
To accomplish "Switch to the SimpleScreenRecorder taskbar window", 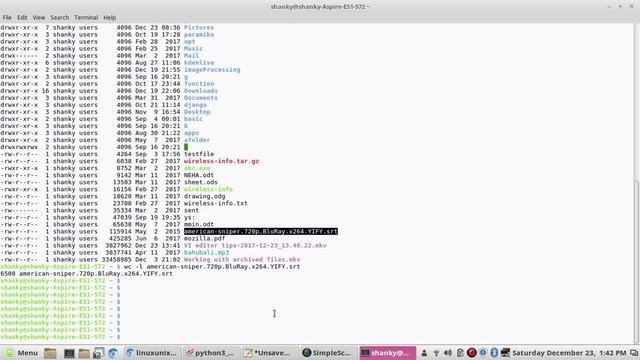I will coord(327,353).
